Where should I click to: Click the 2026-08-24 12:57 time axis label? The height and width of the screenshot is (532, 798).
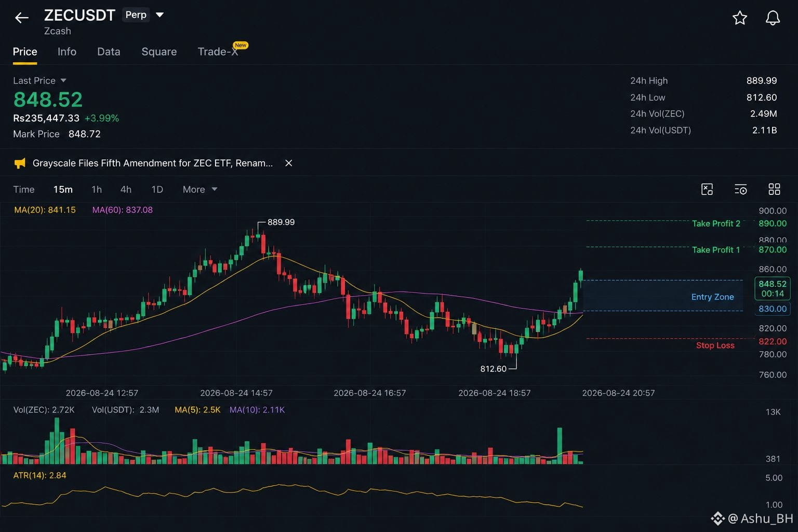point(102,393)
